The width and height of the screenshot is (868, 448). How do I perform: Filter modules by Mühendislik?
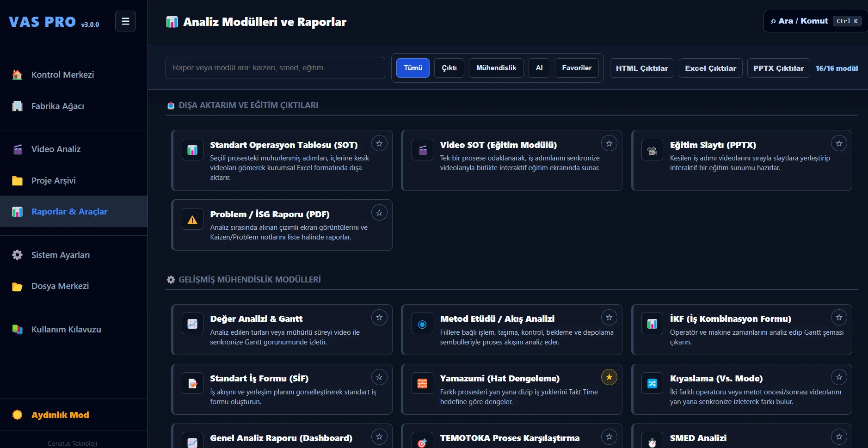point(496,68)
